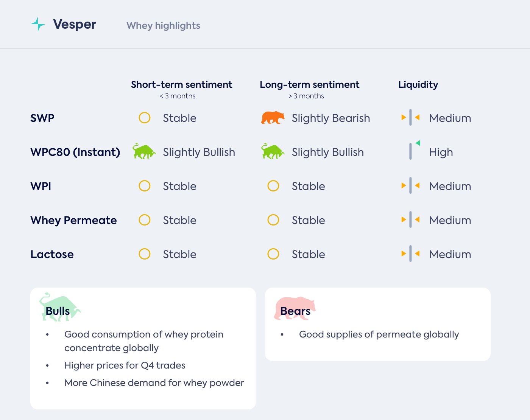Click the Short-term sentiment column header

pyautogui.click(x=181, y=84)
